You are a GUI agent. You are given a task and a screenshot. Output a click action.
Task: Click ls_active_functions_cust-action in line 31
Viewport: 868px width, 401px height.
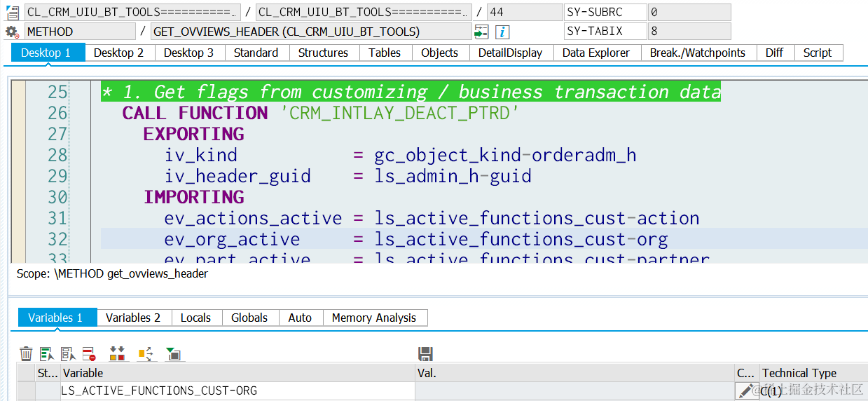[x=537, y=218]
